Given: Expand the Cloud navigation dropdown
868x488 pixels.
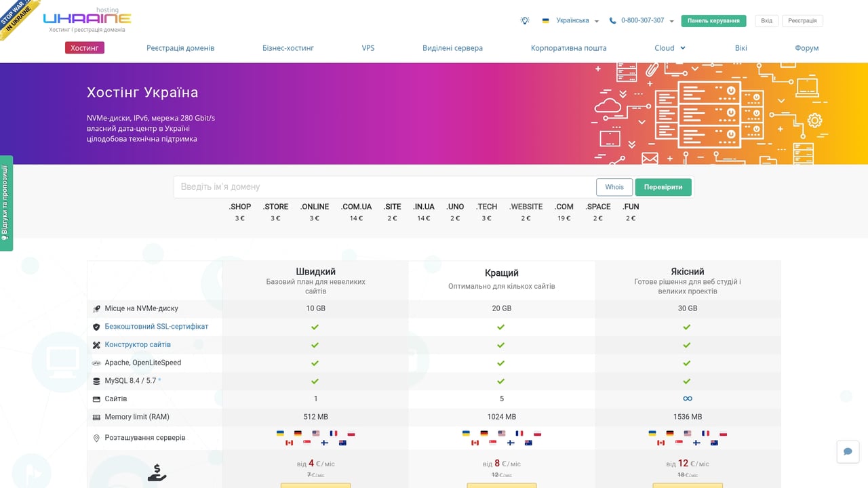Looking at the screenshot, I should click(669, 47).
